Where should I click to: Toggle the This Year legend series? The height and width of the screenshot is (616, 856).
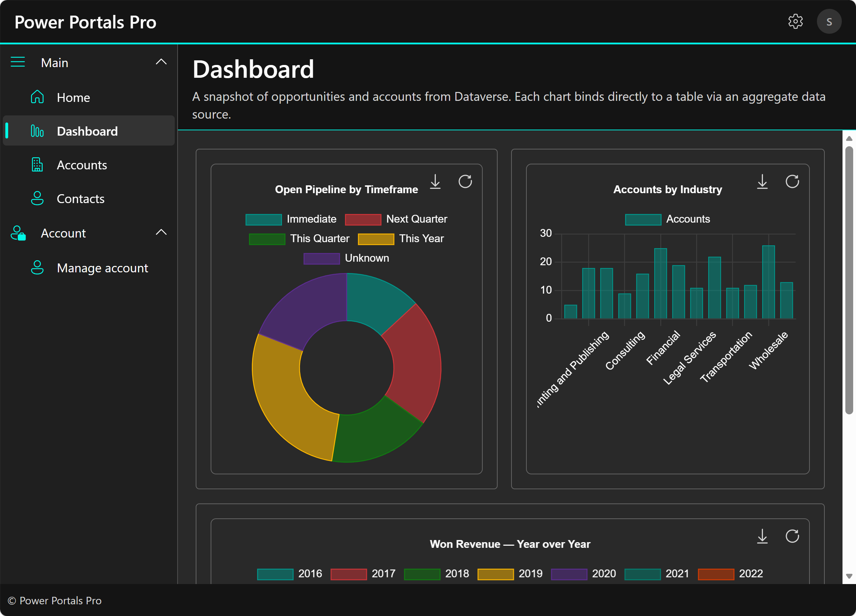401,239
